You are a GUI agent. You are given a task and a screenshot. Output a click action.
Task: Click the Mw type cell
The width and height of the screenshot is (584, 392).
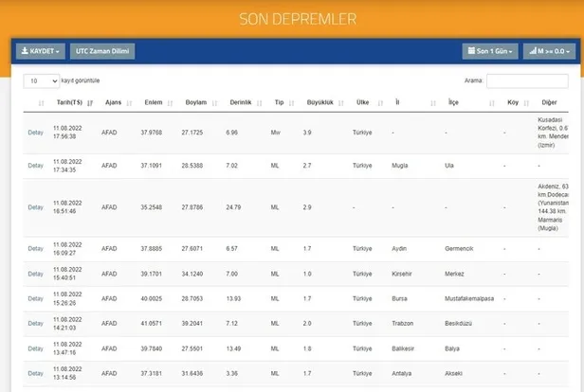click(x=276, y=133)
